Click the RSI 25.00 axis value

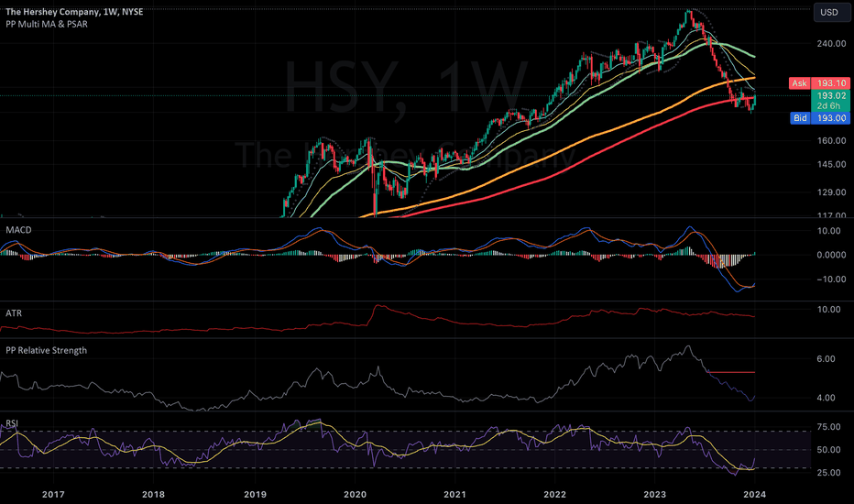point(829,473)
